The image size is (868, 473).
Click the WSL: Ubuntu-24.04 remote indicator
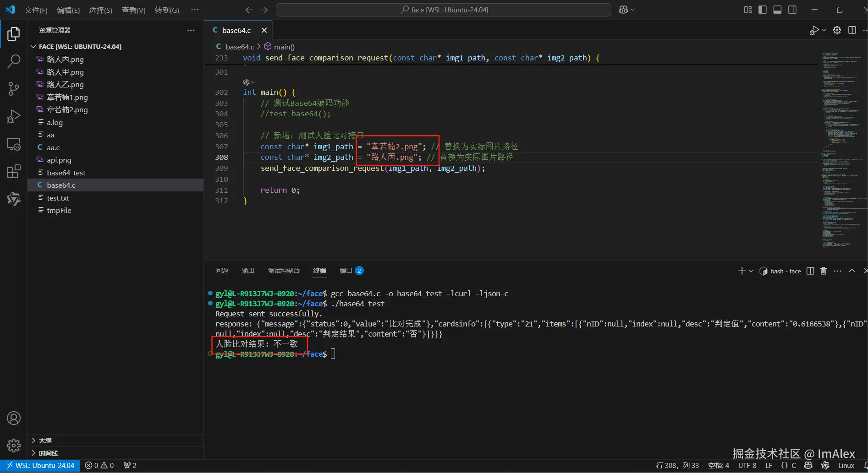pos(40,465)
